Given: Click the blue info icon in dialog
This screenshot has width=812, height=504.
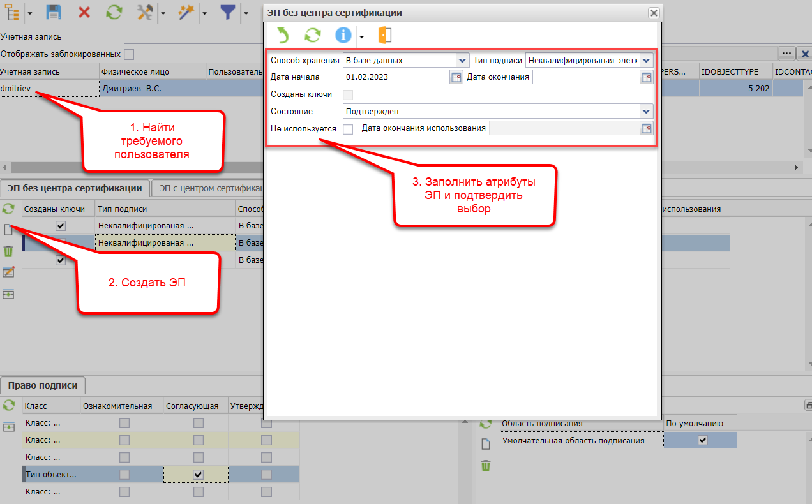Looking at the screenshot, I should 343,36.
